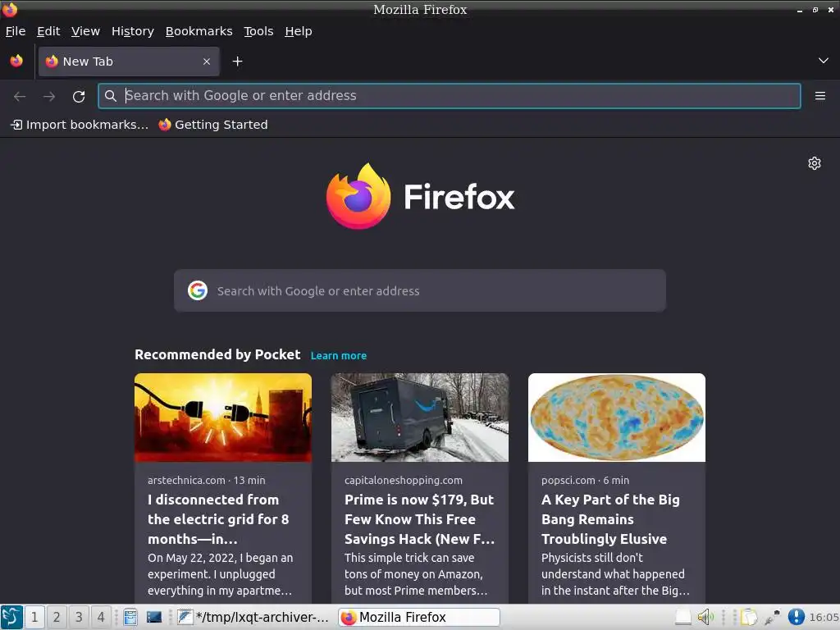Click the Firefox logo on the page

[421, 196]
